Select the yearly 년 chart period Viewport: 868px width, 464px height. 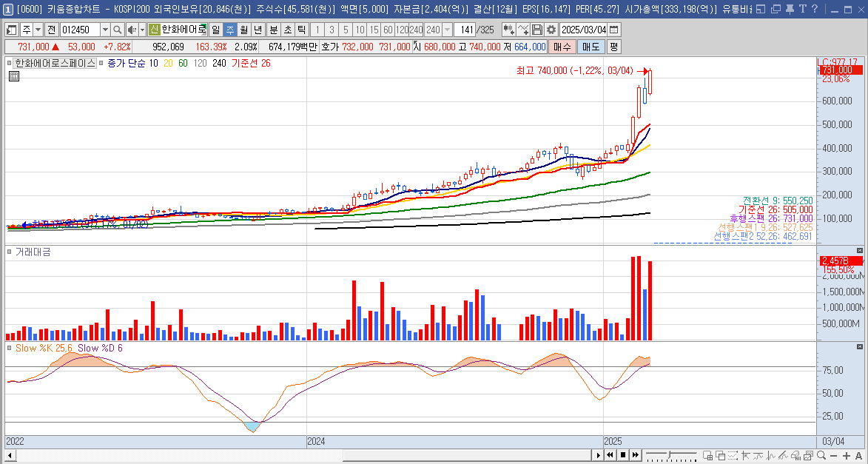pos(258,30)
